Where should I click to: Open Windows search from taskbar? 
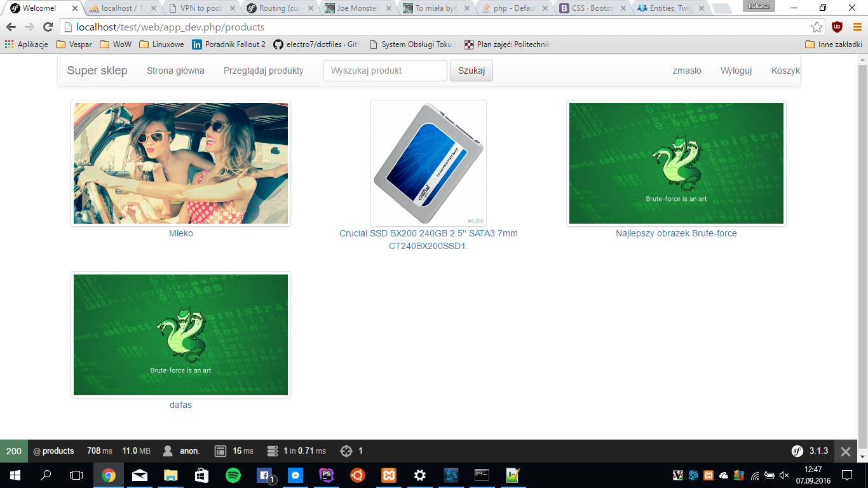pyautogui.click(x=46, y=475)
